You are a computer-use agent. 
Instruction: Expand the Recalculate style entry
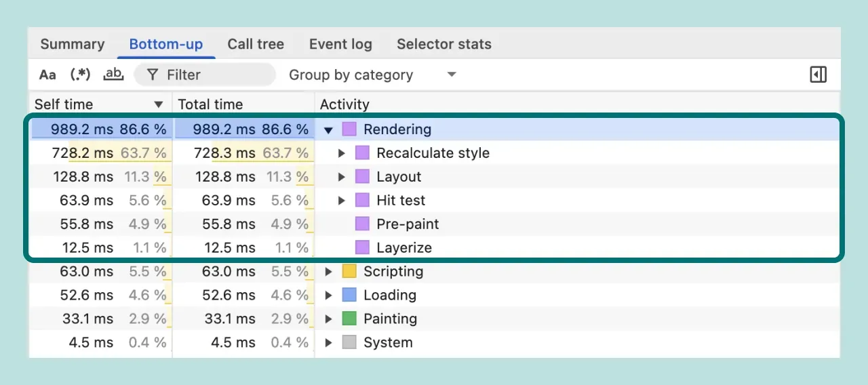click(342, 153)
